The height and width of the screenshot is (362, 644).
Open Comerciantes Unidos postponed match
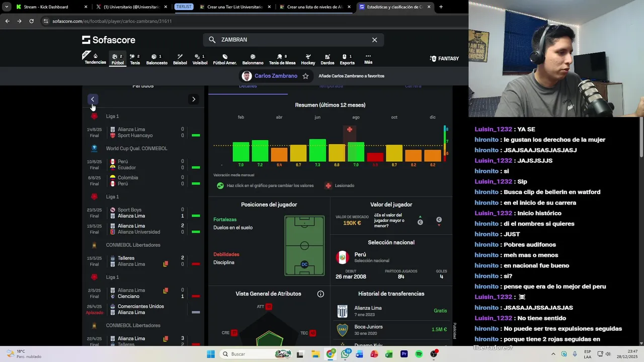point(143,309)
